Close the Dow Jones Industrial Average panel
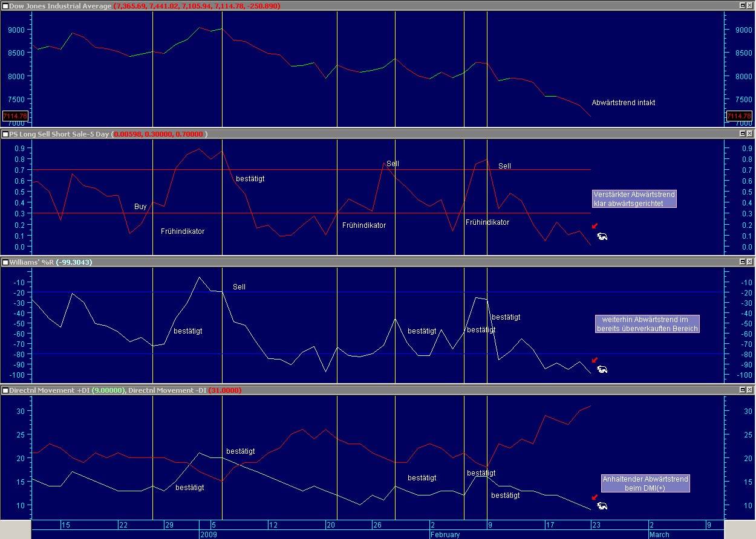 tap(750, 5)
